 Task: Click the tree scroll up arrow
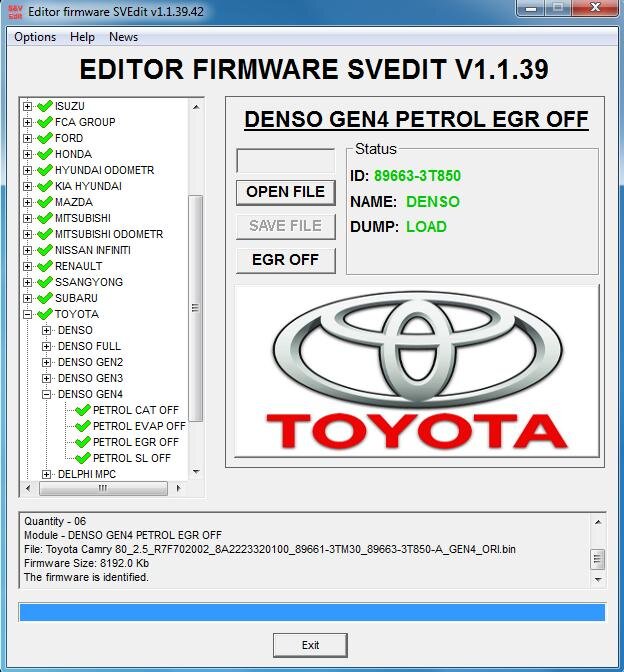[196, 107]
